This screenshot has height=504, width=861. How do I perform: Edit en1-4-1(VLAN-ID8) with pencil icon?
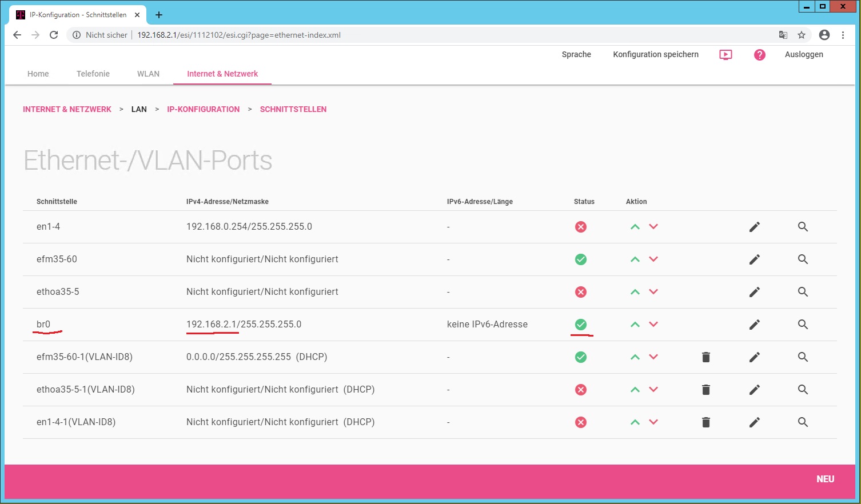[755, 422]
